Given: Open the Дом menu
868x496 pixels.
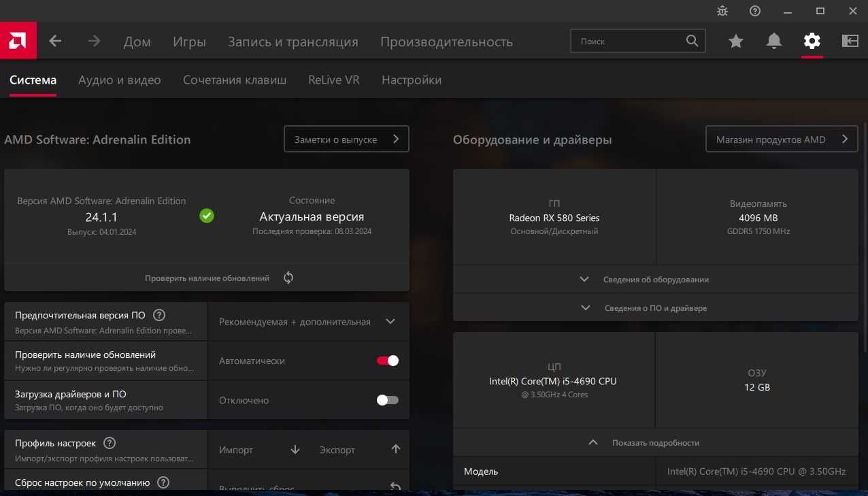Looking at the screenshot, I should click(x=137, y=42).
